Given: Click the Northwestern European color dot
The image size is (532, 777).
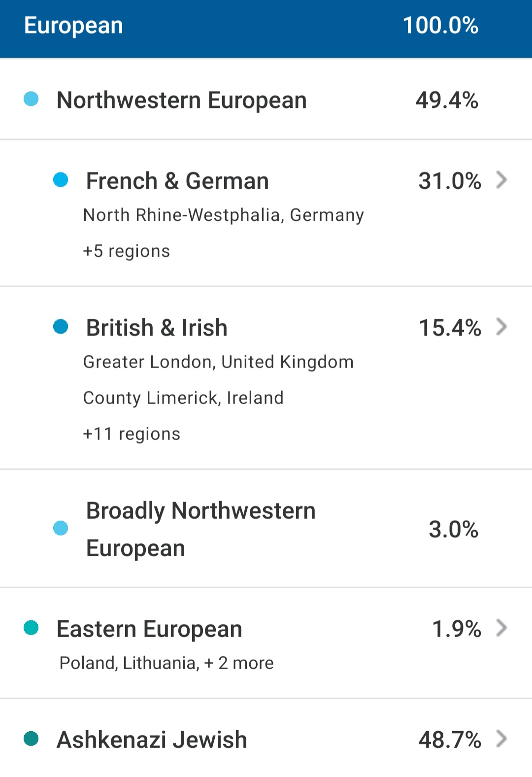Looking at the screenshot, I should [31, 99].
